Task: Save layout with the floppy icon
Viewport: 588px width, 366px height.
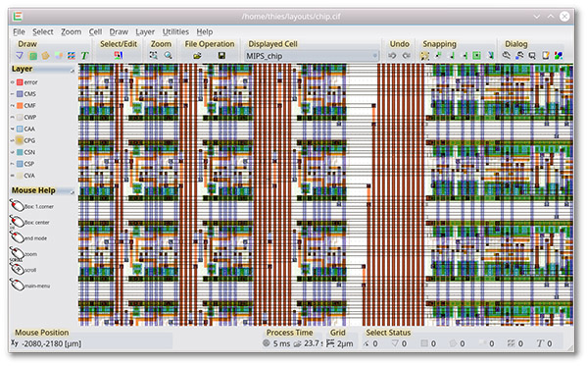Action: 221,56
